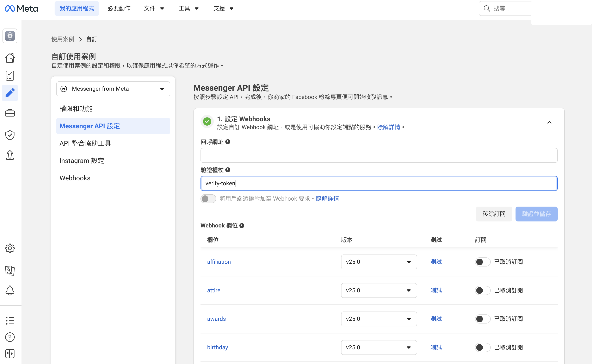592x364 pixels.
Task: Select Messenger API 設定 side menu item
Action: coord(113,126)
